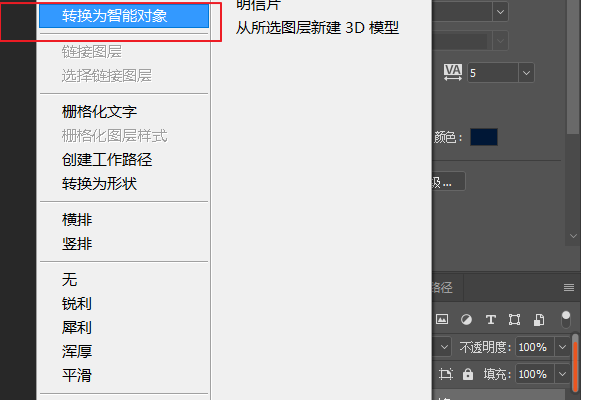
Task: Click the 不透明度 100% field
Action: click(535, 347)
